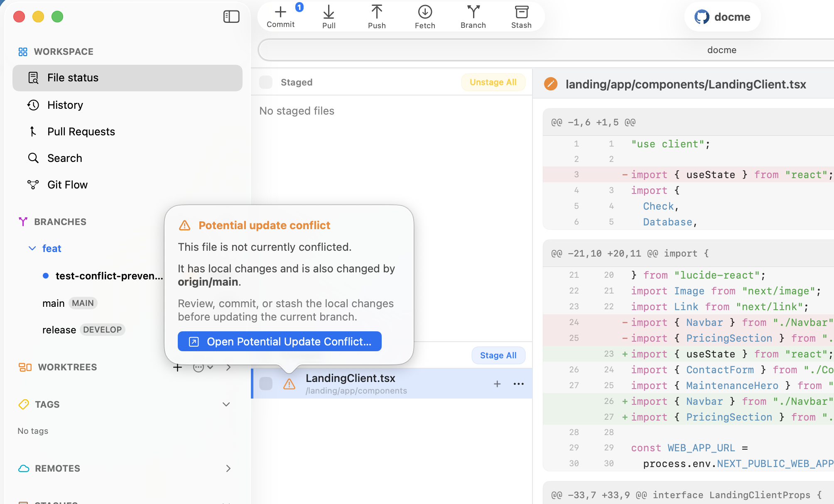Click added line 23 useState import
Image resolution: width=834 pixels, height=504 pixels.
[688, 354]
